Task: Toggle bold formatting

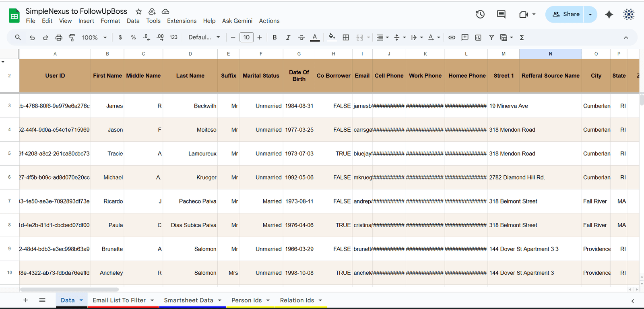Action: pos(275,37)
